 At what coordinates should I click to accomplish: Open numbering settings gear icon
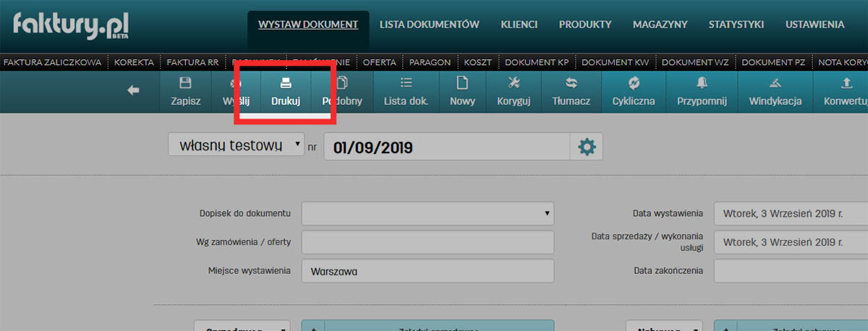click(x=587, y=147)
